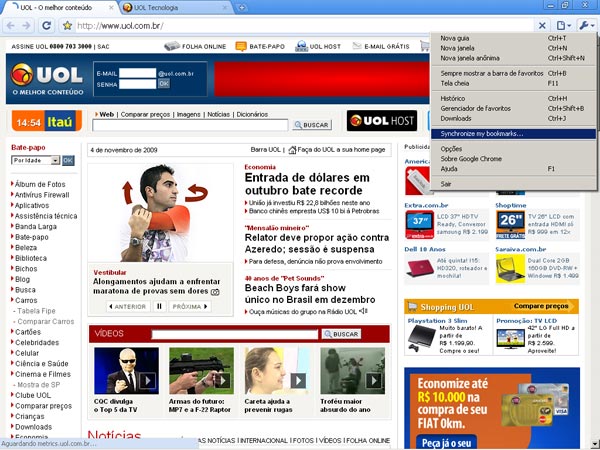Viewport: 600px width, 450px height.
Task: Play the Careta ajuda video thumbnail
Action: (x=277, y=370)
